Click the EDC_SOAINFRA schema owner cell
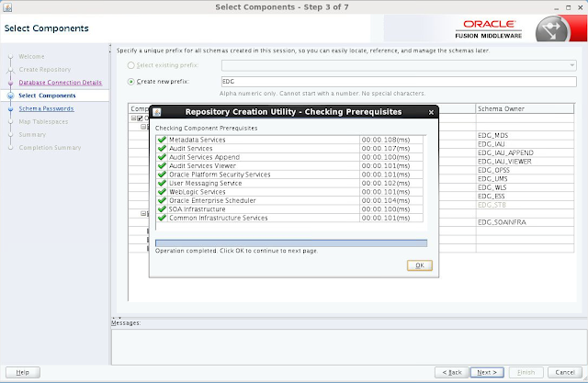The height and width of the screenshot is (383, 588). point(525,222)
